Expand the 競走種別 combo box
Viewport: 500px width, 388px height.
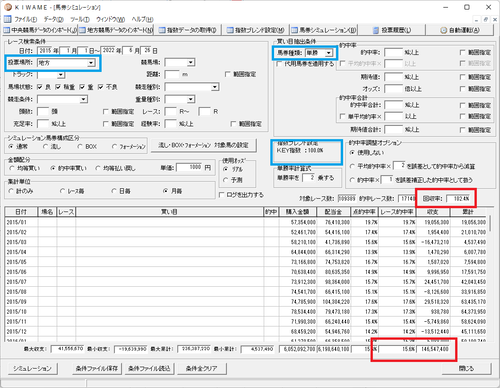[215, 87]
